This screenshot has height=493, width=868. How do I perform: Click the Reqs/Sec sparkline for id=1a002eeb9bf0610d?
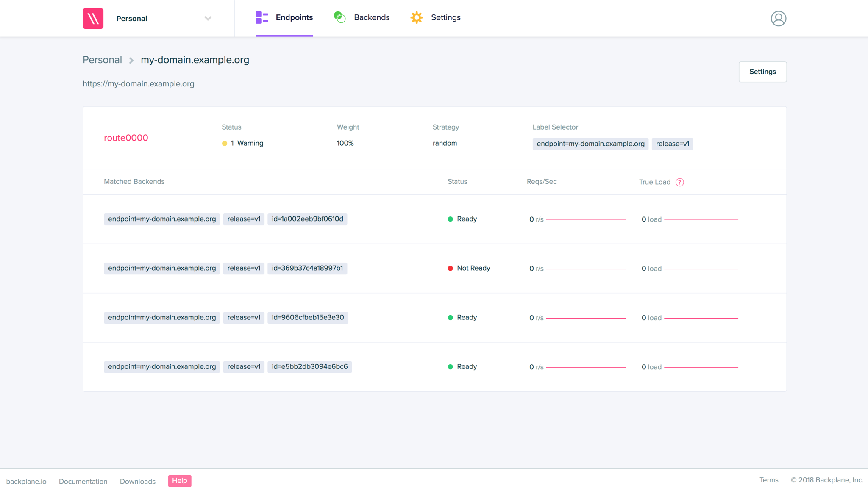click(x=586, y=220)
